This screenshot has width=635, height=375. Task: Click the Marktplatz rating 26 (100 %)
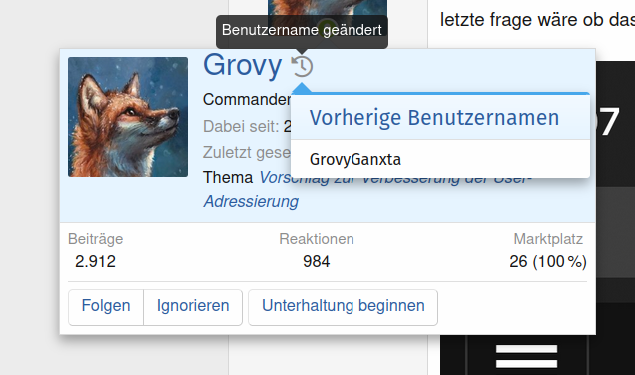coord(548,262)
